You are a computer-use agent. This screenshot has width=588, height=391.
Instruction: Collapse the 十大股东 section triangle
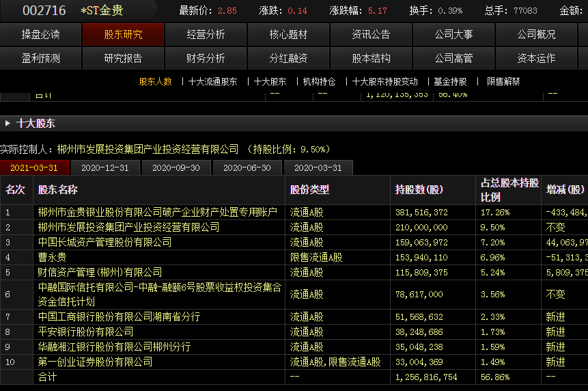click(8, 124)
